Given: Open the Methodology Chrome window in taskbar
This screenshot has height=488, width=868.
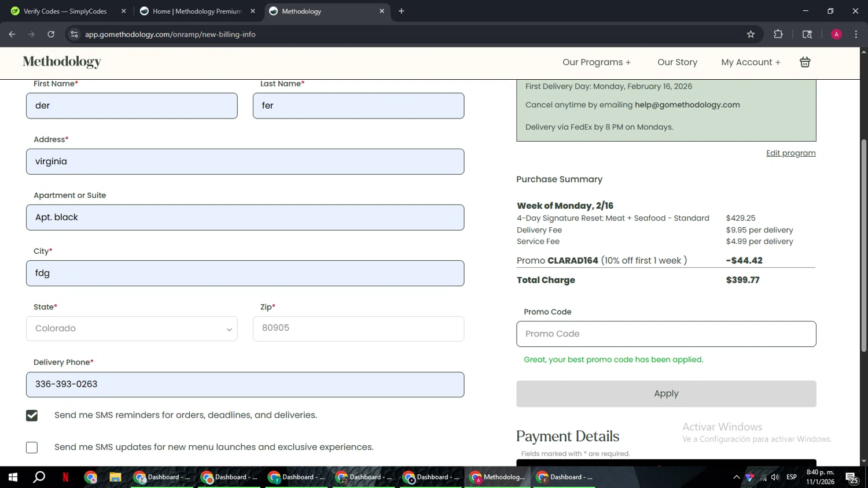Looking at the screenshot, I should pyautogui.click(x=497, y=477).
